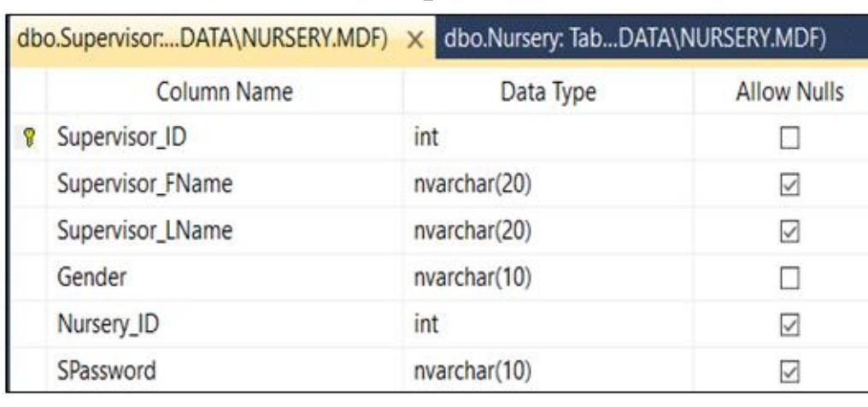Click the Data Type column header
This screenshot has width=868, height=407.
pos(547,91)
